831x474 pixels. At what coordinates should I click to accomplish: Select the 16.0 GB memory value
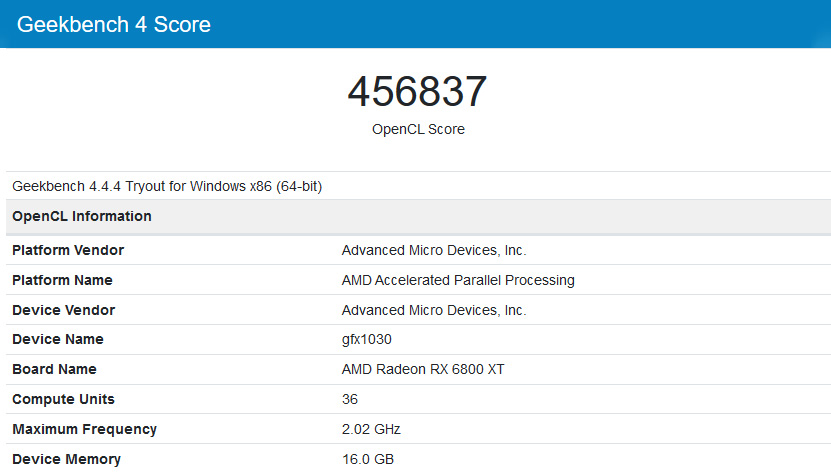pos(367,459)
